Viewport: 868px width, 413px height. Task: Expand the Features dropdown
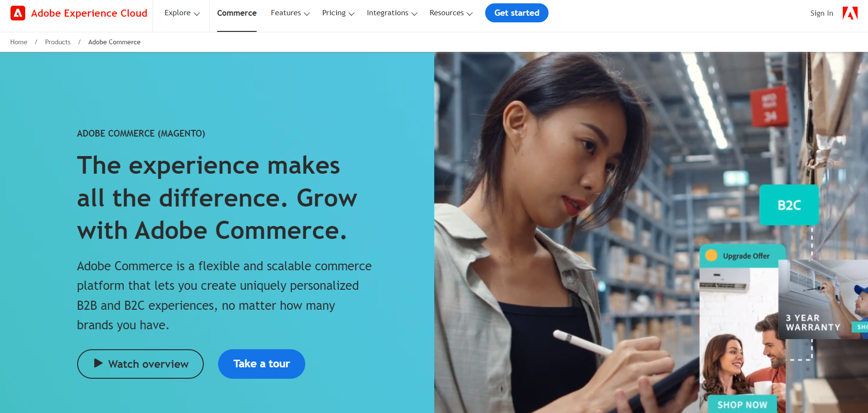click(x=290, y=13)
